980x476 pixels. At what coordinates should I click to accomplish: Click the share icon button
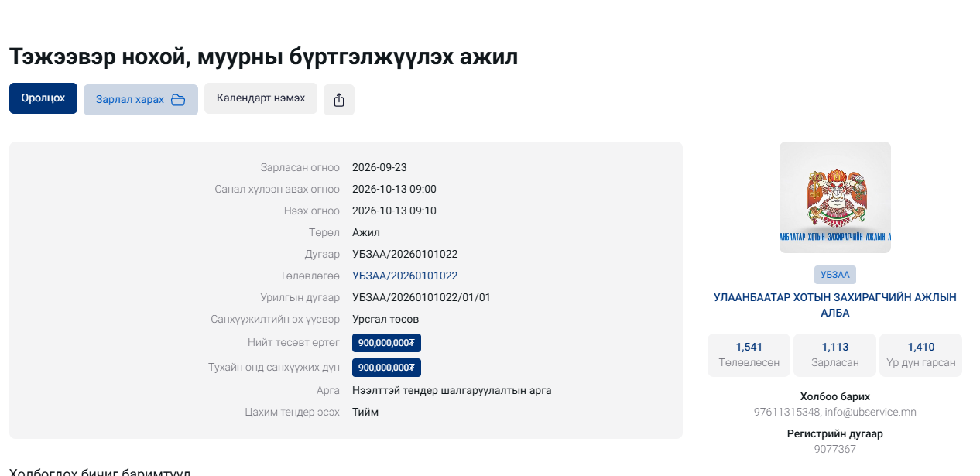click(x=339, y=100)
